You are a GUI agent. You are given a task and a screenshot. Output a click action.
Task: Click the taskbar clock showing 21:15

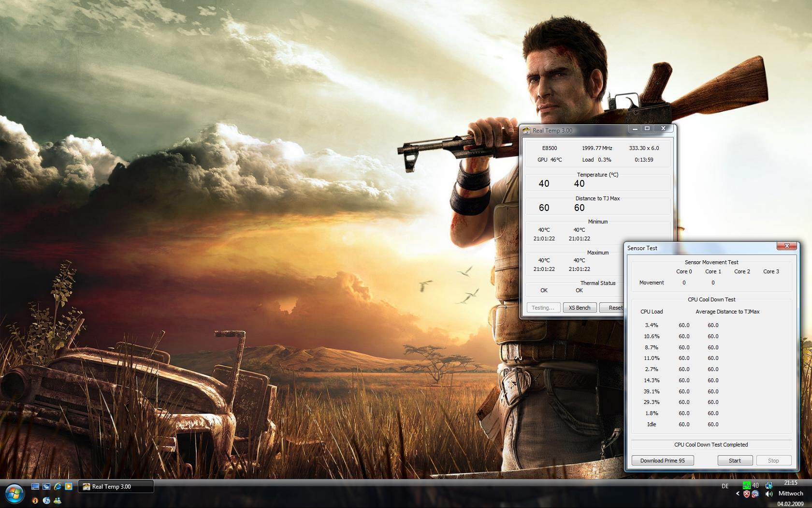791,483
